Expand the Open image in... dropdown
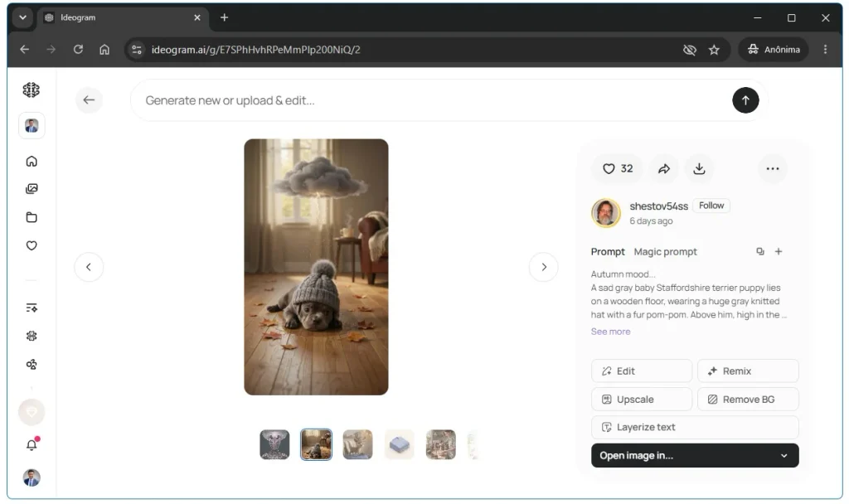Viewport: 849px width, 504px height. point(695,455)
